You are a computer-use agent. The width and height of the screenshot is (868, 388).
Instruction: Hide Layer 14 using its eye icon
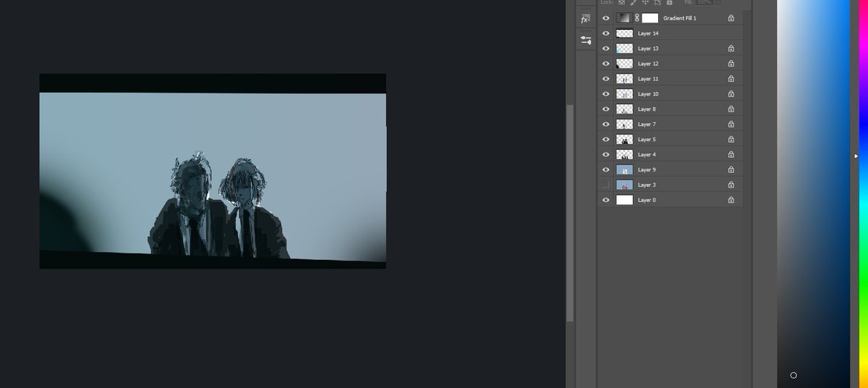pos(606,33)
